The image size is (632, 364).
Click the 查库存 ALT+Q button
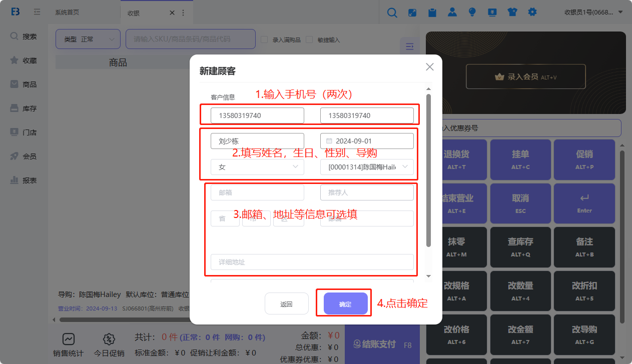coord(520,247)
